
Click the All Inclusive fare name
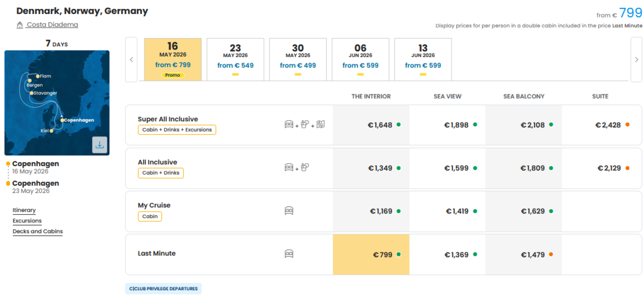coord(158,162)
